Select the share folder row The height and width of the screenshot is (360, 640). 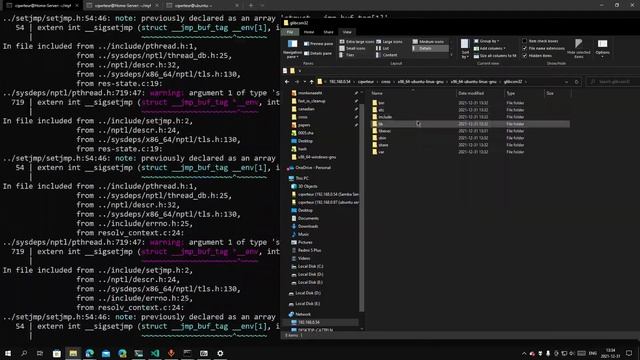pos(470,145)
